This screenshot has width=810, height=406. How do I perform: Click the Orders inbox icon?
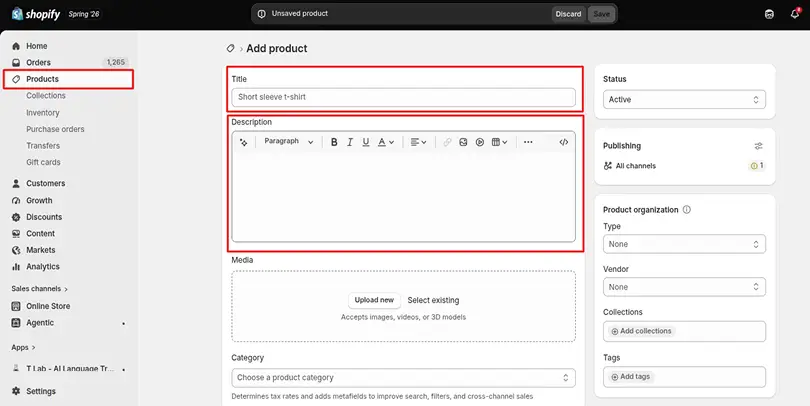[16, 63]
